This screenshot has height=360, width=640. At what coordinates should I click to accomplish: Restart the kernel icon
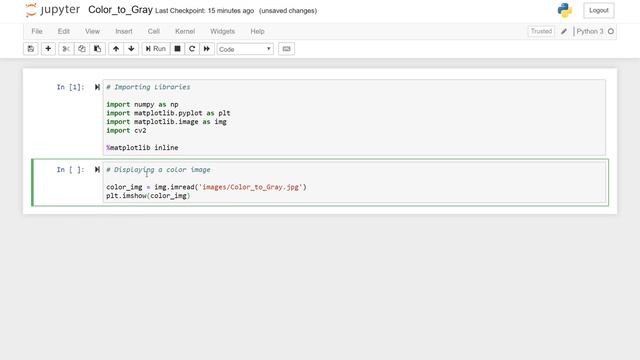[x=192, y=49]
